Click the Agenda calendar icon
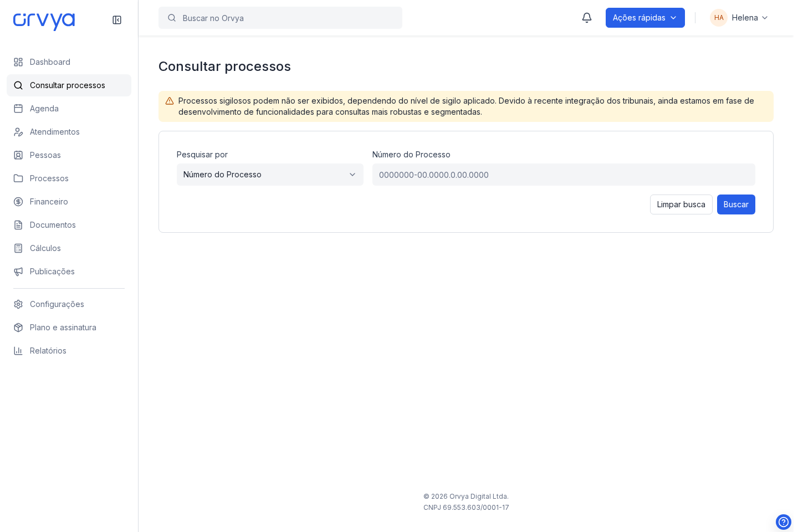The width and height of the screenshot is (798, 532). pyautogui.click(x=18, y=109)
